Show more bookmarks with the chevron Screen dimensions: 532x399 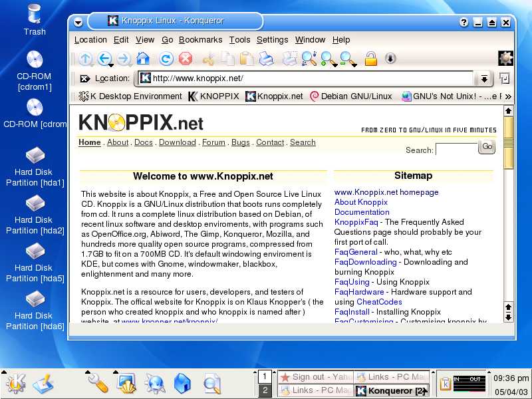tap(508, 96)
